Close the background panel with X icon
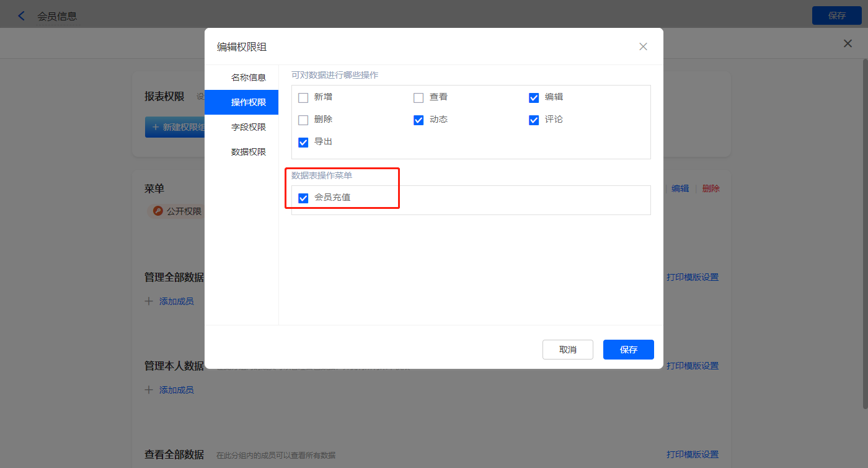This screenshot has height=468, width=868. 848,43
